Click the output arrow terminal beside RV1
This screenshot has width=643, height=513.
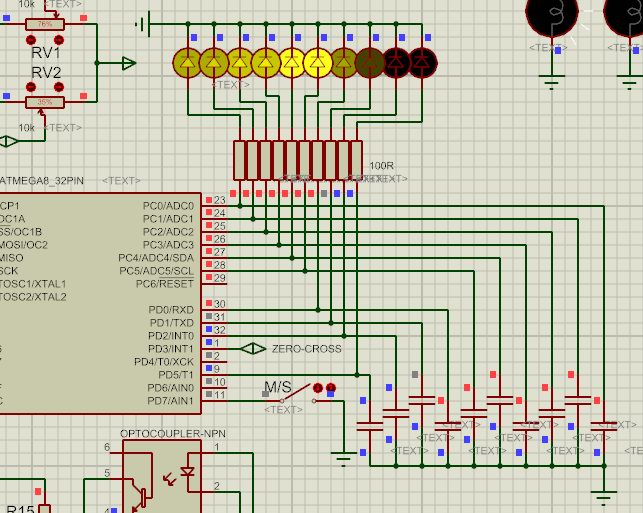127,64
